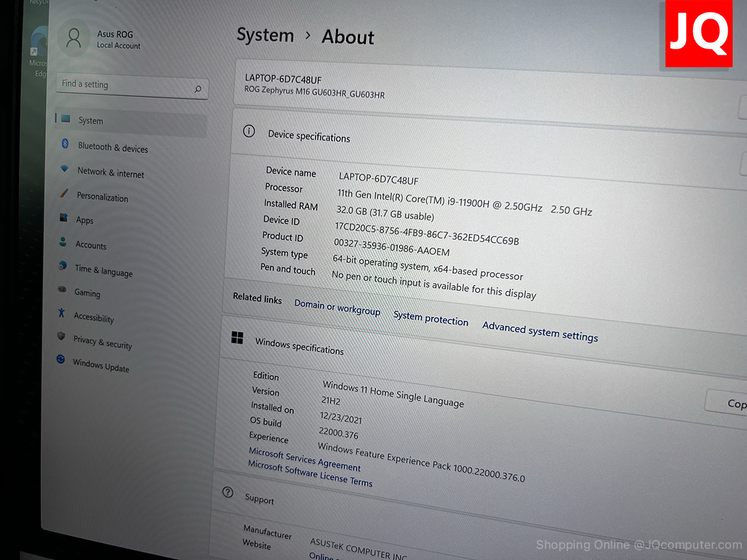
Task: Open the Asus ROG local account profile
Action: (x=101, y=39)
